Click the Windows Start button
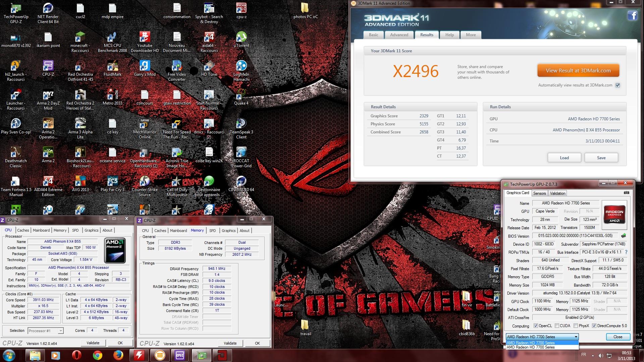Screen dimensions: 644x362 pos(9,355)
